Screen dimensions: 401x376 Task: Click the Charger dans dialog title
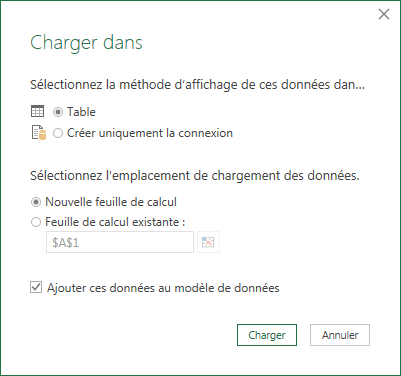tap(86, 43)
